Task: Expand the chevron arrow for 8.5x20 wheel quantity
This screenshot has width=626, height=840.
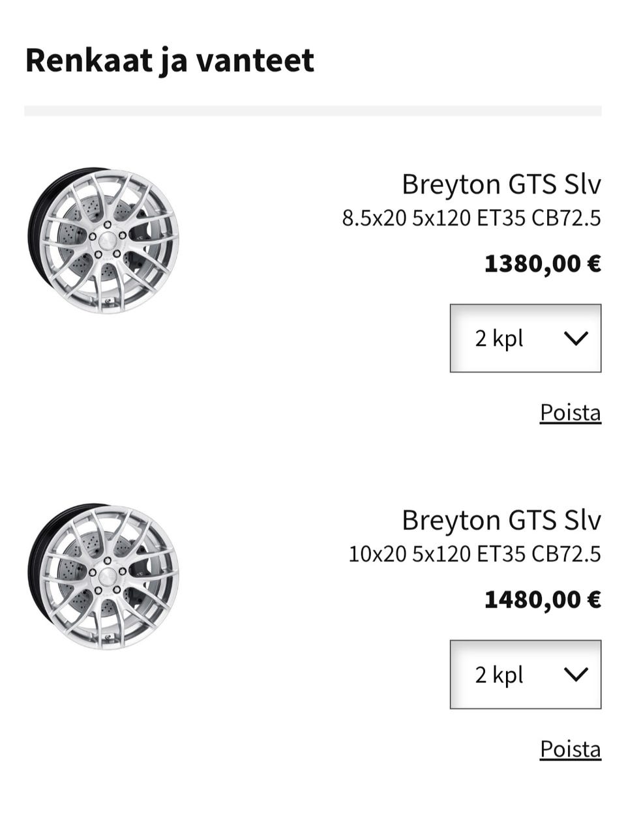Action: [576, 338]
